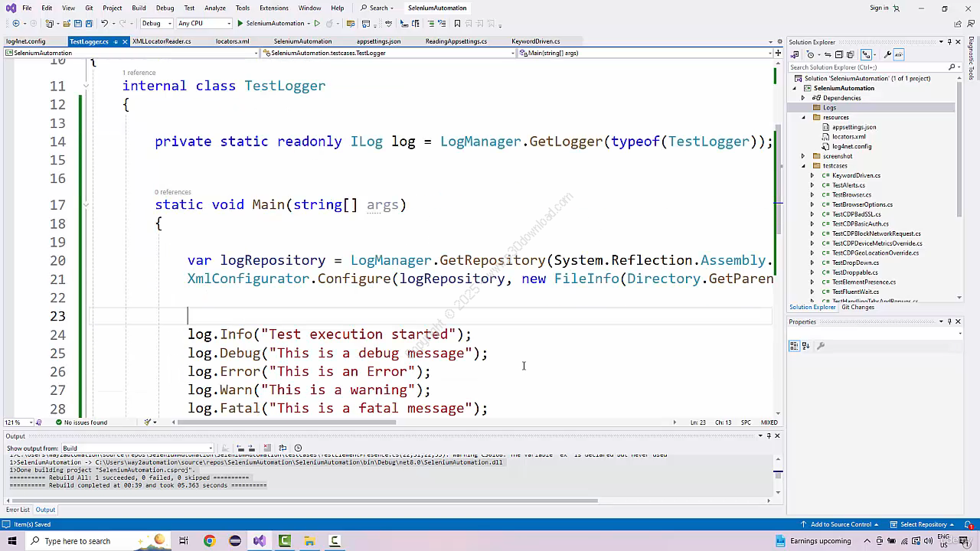Open the Solution Explorer Properties wrench icon
Image resolution: width=980 pixels, height=551 pixels.
click(x=887, y=54)
